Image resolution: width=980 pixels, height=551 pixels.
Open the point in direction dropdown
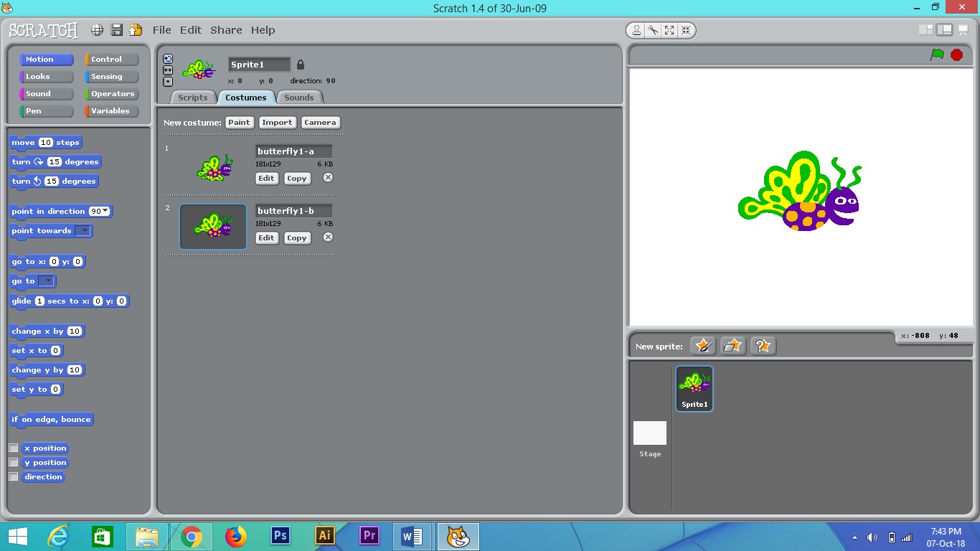pyautogui.click(x=105, y=211)
